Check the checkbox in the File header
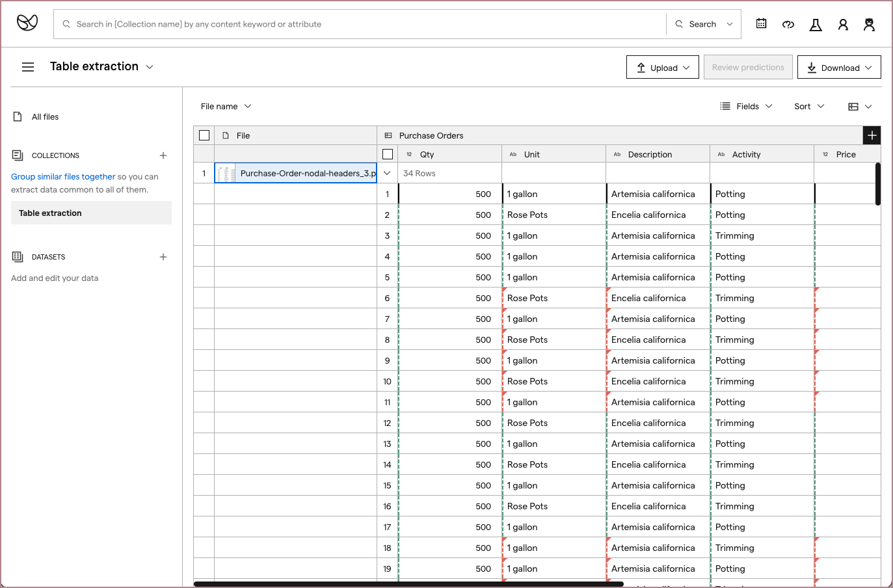The image size is (893, 588). tap(204, 135)
